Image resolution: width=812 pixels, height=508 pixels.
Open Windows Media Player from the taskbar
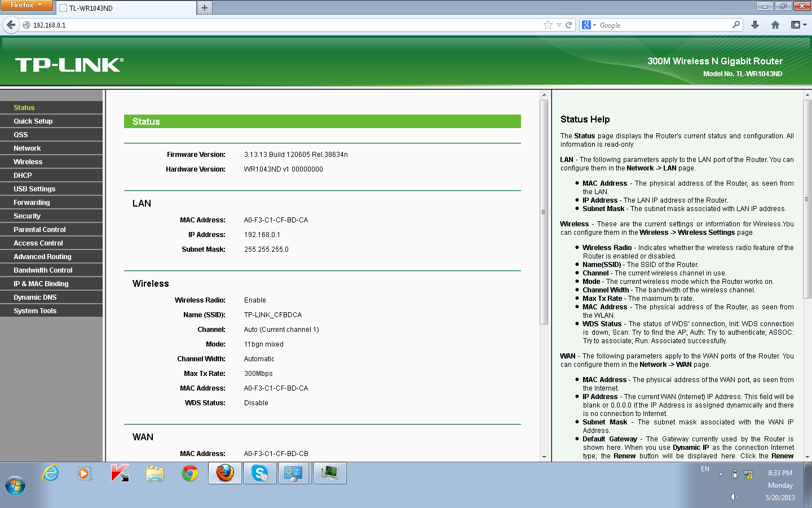coord(85,473)
